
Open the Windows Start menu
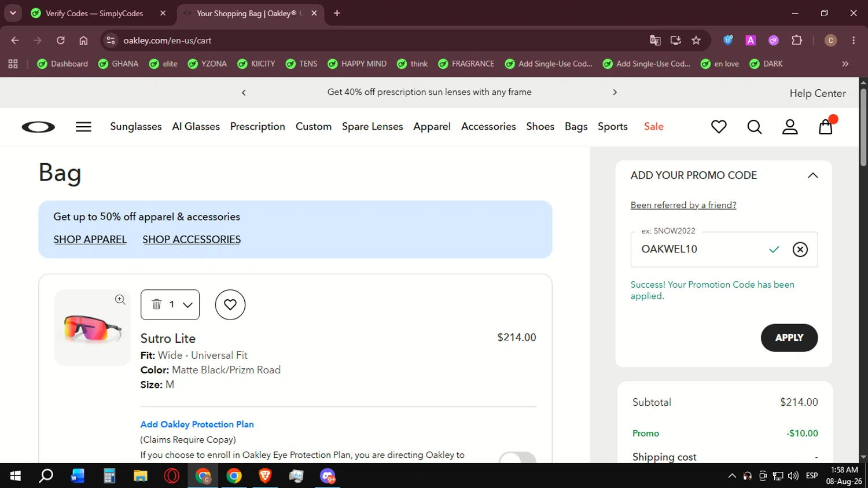16,476
